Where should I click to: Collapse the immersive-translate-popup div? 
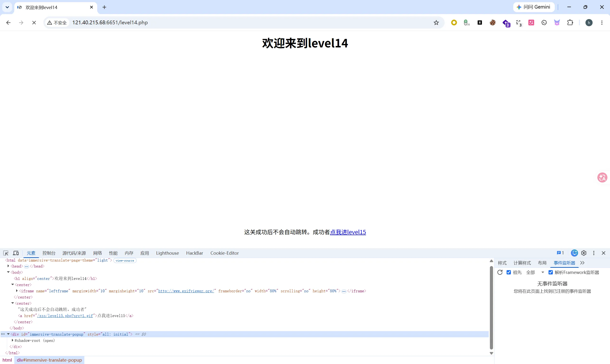coord(8,334)
